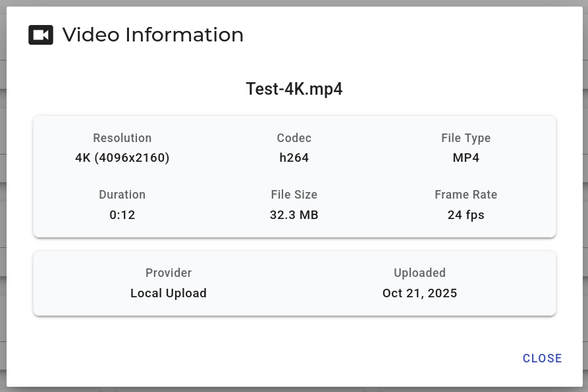The height and width of the screenshot is (392, 588).
Task: Click the Video Information dialog title
Action: click(x=153, y=35)
